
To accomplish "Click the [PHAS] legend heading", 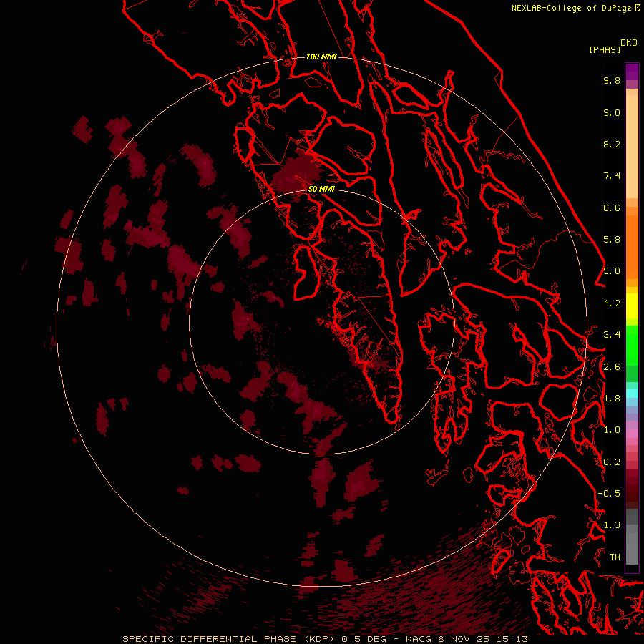I will 605,49.
